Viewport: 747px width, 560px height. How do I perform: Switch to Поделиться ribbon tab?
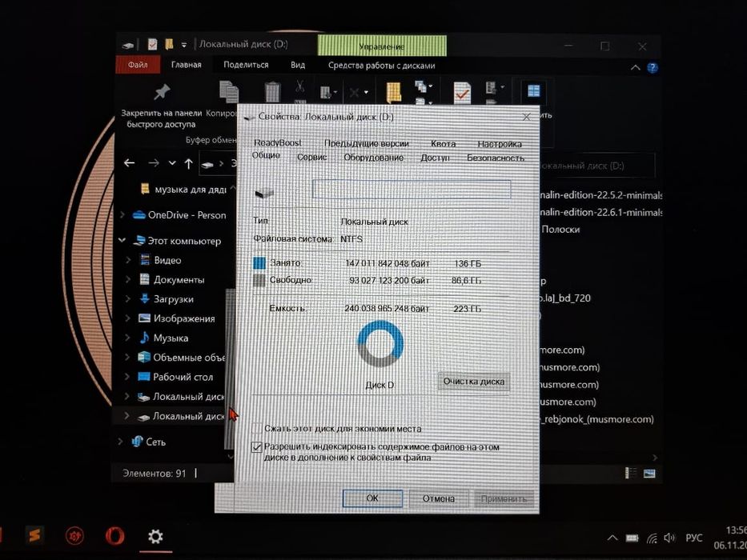(x=246, y=65)
